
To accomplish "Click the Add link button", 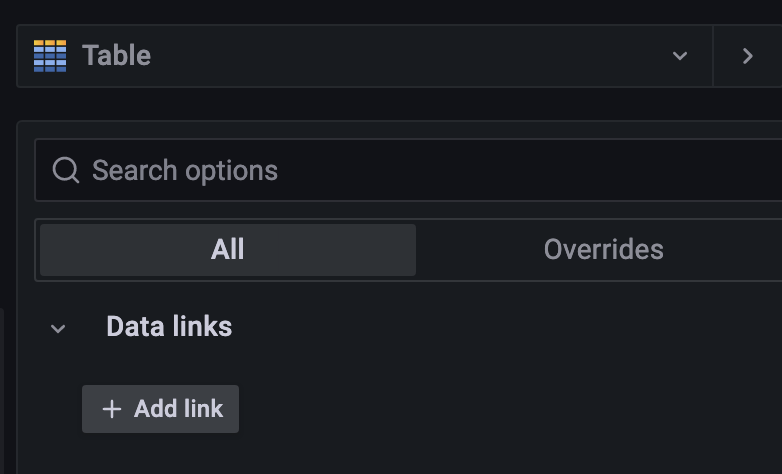I will pos(161,409).
